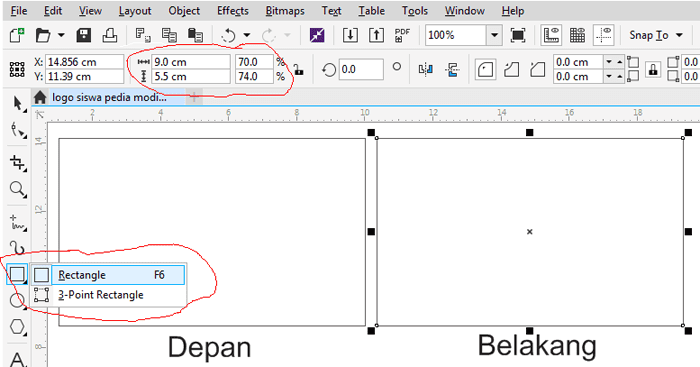Import a file
This screenshot has width=700, height=367.
click(x=350, y=35)
